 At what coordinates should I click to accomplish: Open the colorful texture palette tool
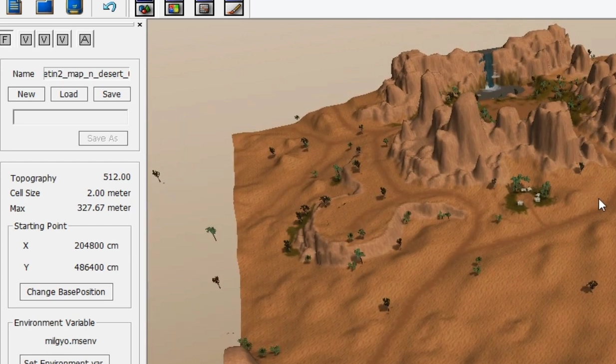(x=174, y=8)
